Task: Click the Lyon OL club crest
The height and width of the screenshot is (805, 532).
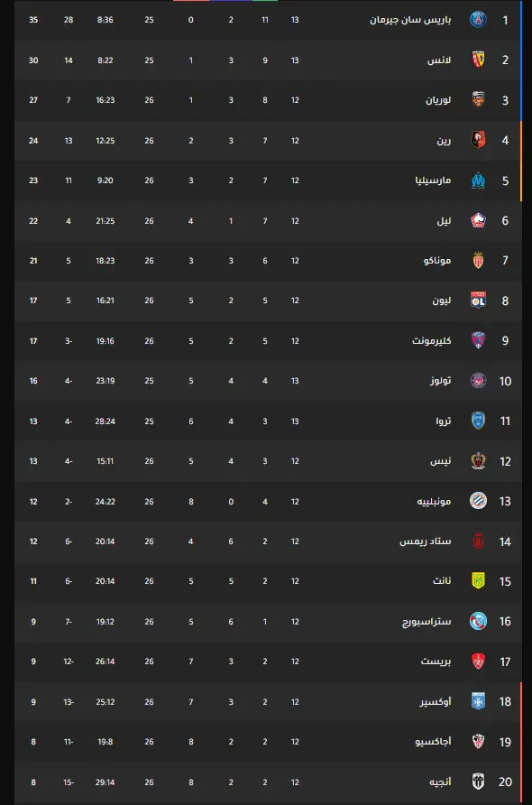Action: pyautogui.click(x=478, y=301)
